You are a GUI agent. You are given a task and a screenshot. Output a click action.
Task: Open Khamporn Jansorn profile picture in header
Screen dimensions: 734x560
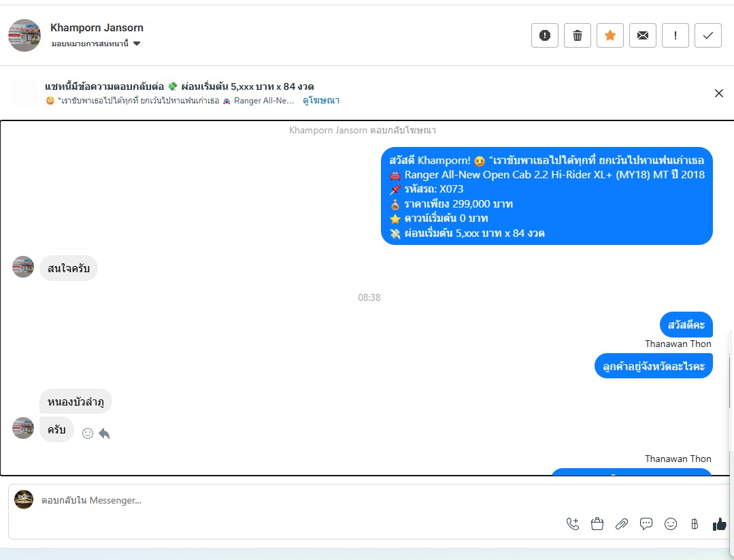(24, 35)
